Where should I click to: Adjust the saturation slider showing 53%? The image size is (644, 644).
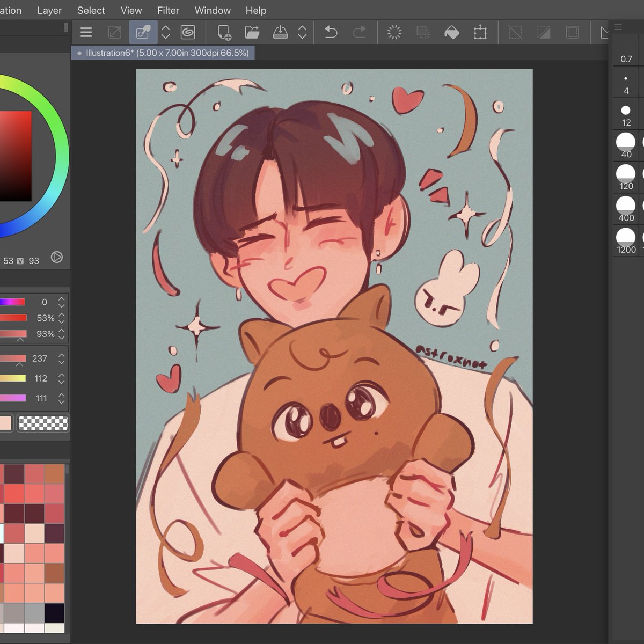pos(12,318)
